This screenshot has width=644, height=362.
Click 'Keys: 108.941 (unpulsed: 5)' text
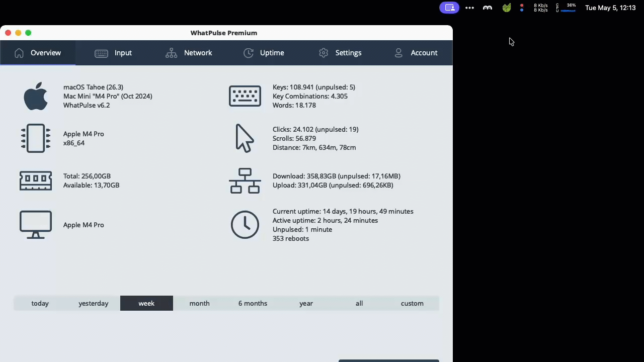pyautogui.click(x=314, y=87)
